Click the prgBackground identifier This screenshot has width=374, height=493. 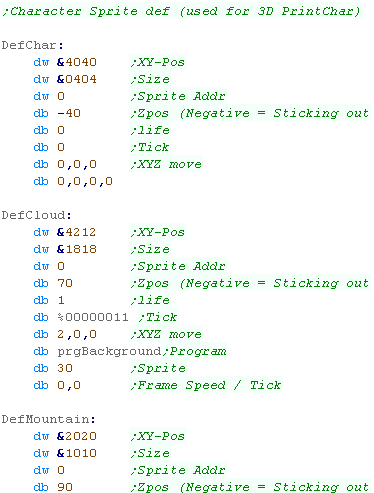tap(109, 351)
